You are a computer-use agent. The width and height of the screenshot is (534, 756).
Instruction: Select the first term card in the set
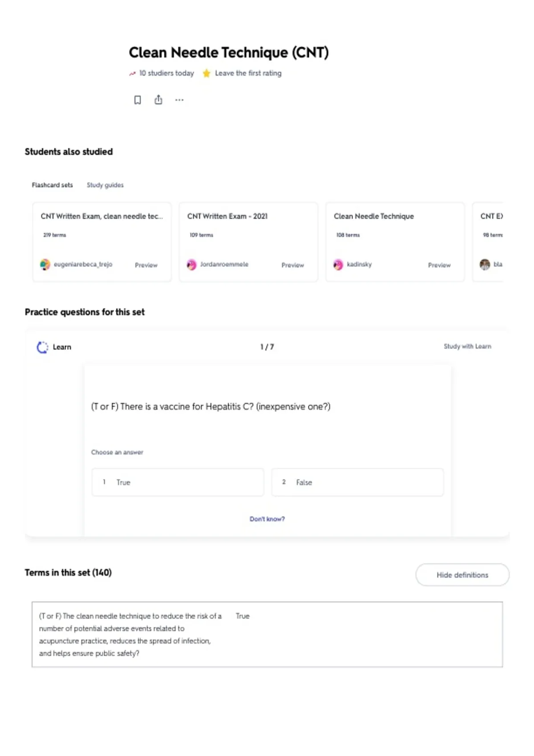[267, 635]
